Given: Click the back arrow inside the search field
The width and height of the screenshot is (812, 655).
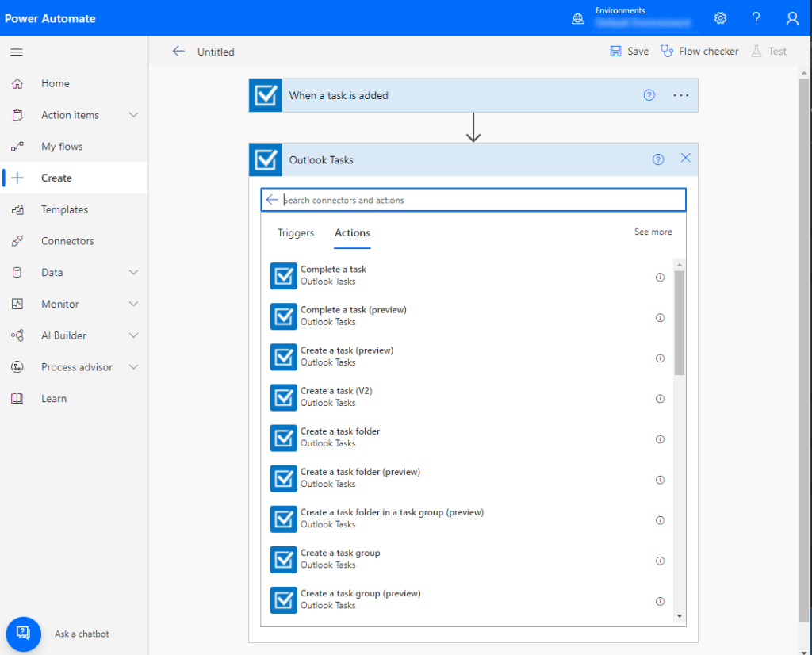Looking at the screenshot, I should (273, 200).
